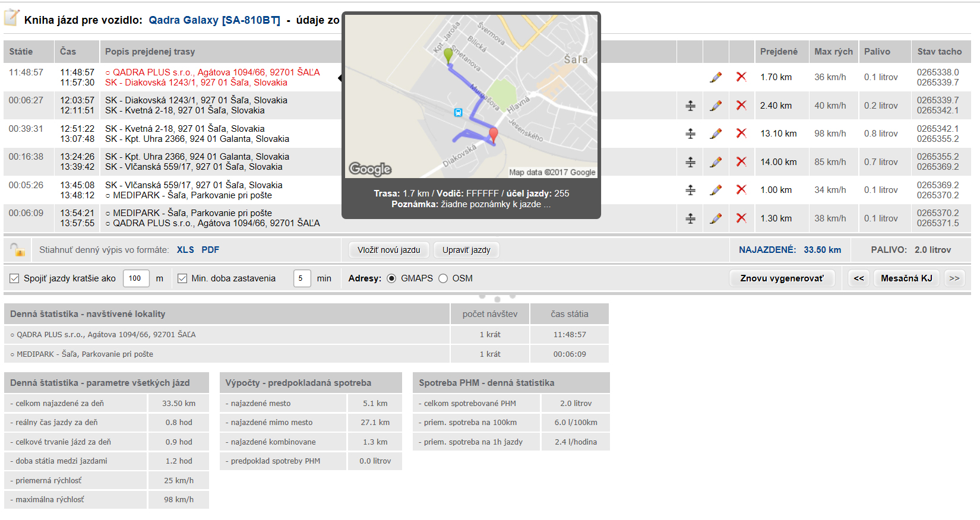Click merge icon on the 13.10 km trip row
980x520 pixels.
(690, 134)
